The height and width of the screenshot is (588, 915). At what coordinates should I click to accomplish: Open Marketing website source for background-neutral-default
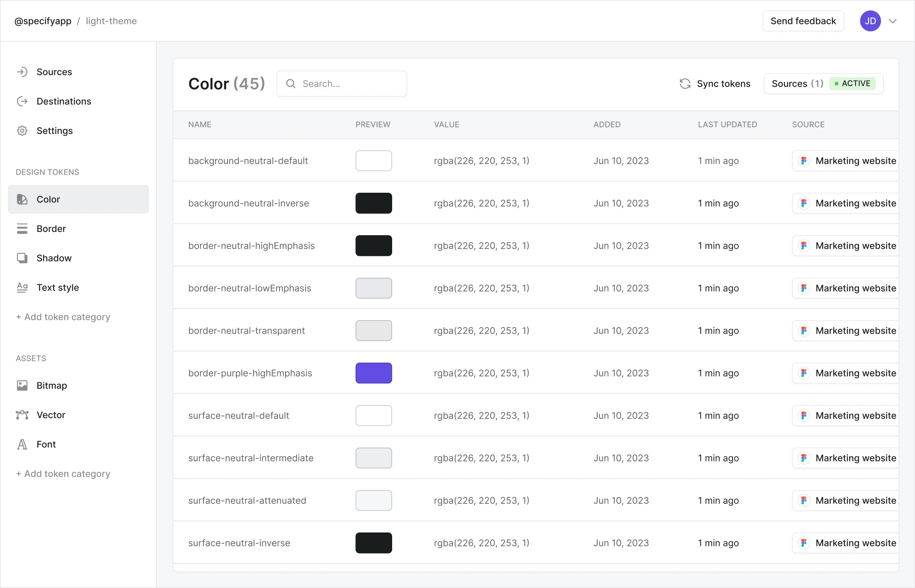point(846,161)
